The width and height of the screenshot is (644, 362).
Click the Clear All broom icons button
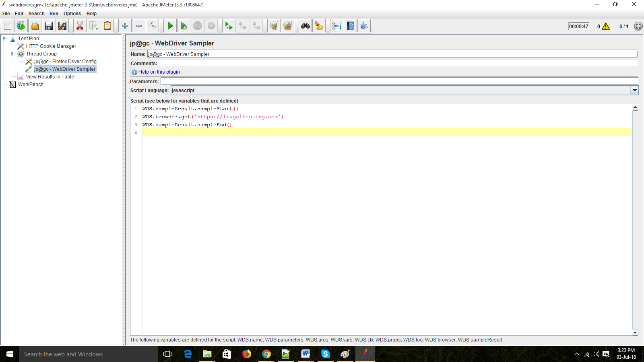click(287, 26)
